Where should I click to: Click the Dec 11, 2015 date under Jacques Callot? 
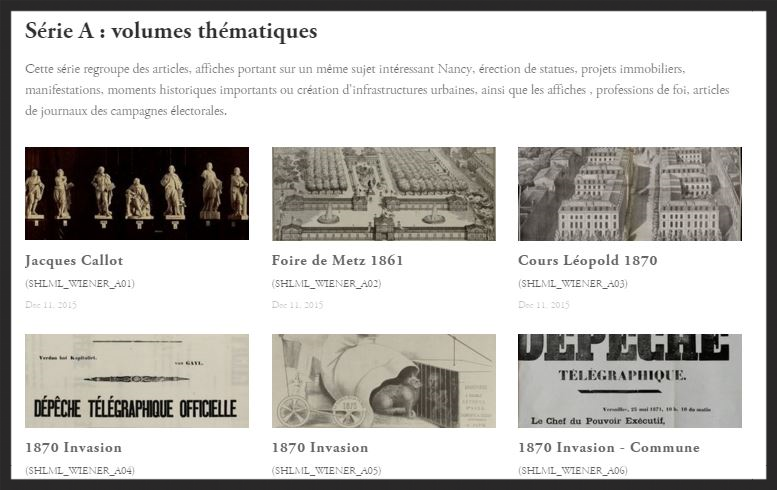click(x=51, y=305)
